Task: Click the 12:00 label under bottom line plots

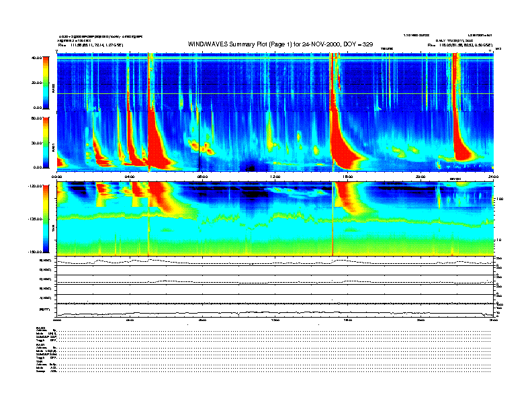Action: pyautogui.click(x=275, y=320)
